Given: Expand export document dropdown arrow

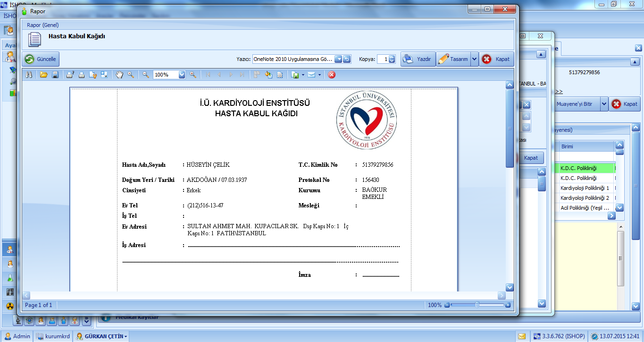Looking at the screenshot, I should coord(303,75).
